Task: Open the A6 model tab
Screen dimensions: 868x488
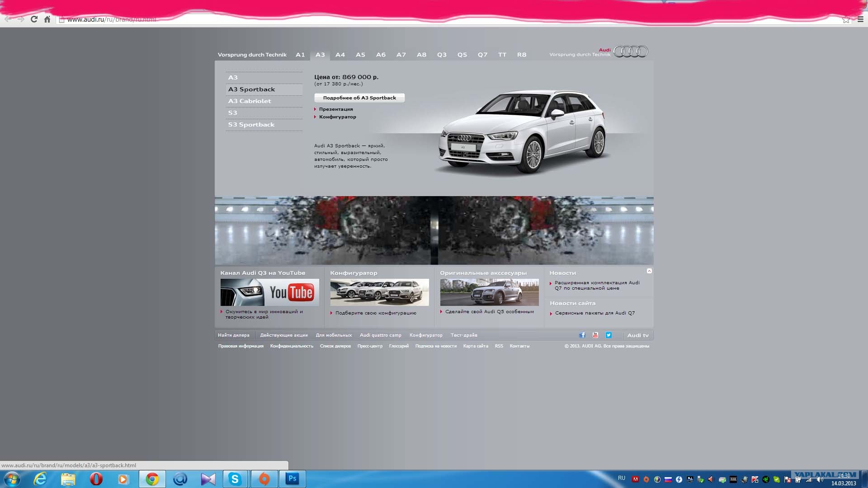Action: coord(381,55)
